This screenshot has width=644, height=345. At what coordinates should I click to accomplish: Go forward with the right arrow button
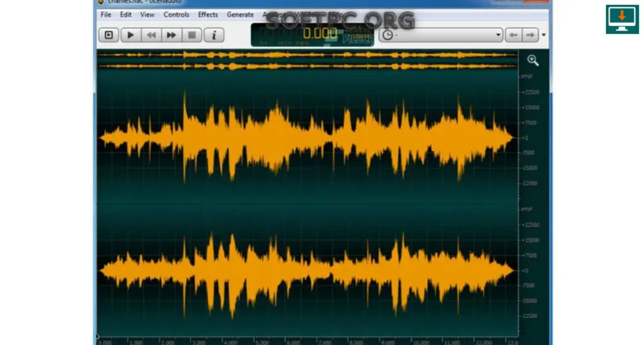click(530, 35)
